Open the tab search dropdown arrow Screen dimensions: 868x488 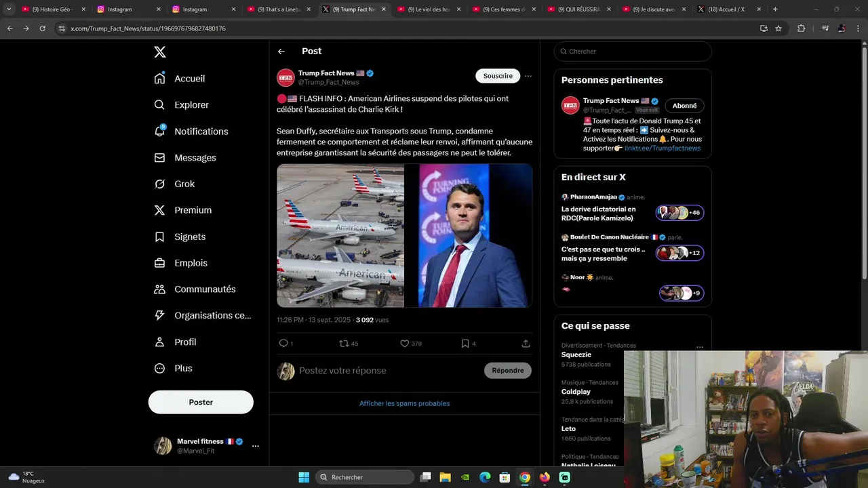click(x=9, y=9)
